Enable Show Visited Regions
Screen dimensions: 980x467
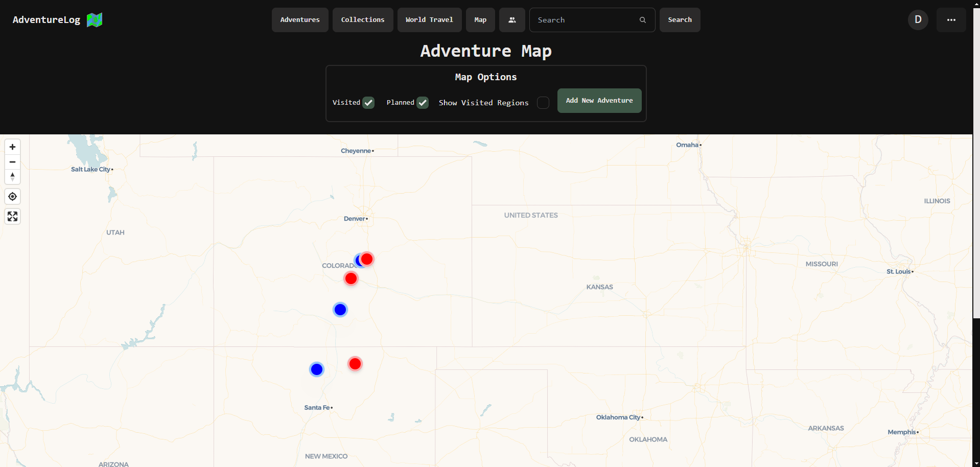point(543,103)
